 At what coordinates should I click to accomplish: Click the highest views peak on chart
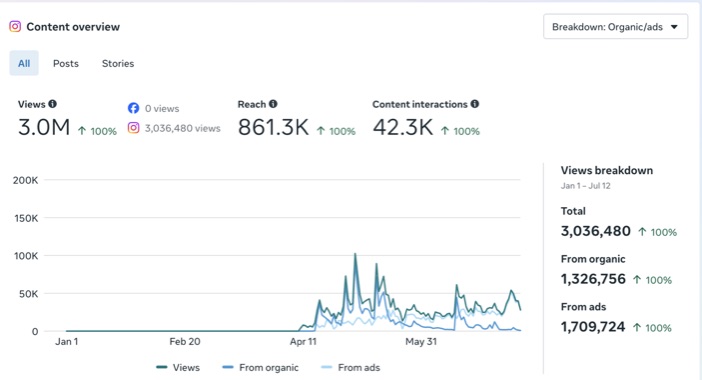[355, 254]
